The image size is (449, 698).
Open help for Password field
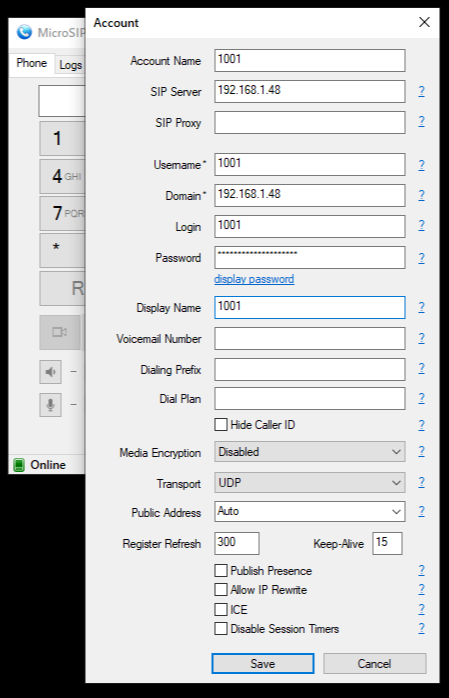coord(421,258)
